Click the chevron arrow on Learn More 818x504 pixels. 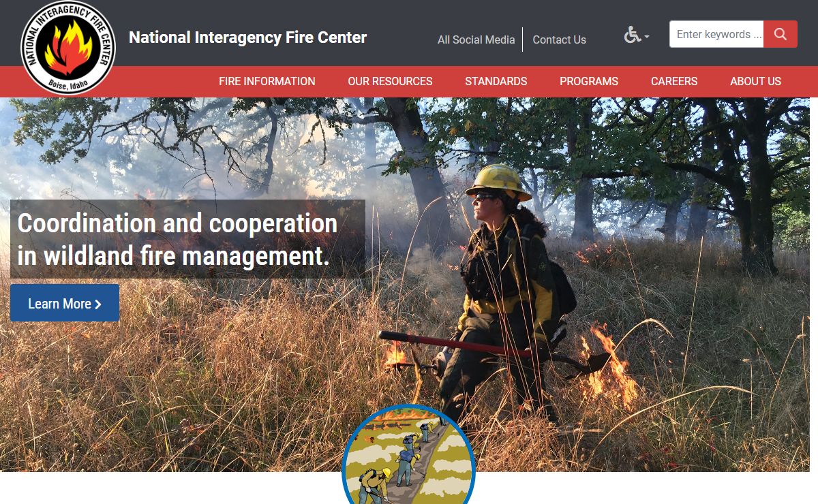pyautogui.click(x=98, y=304)
